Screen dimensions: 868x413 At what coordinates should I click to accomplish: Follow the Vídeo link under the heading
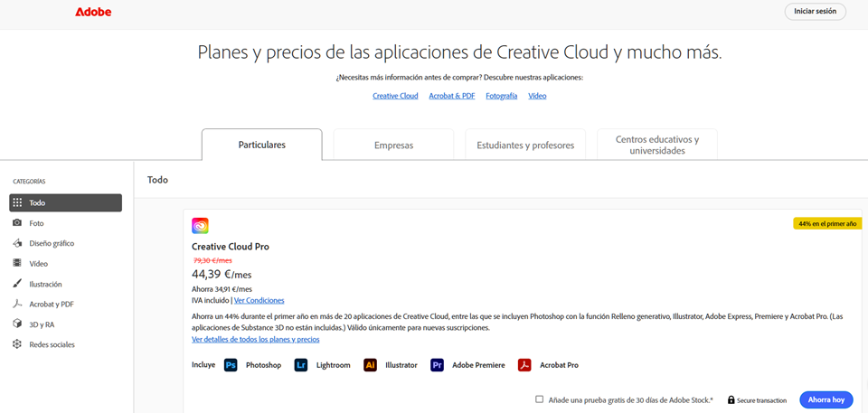coord(537,96)
